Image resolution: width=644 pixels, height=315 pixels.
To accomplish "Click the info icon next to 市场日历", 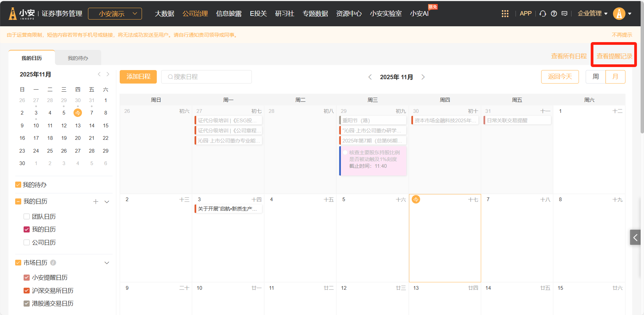I will pyautogui.click(x=53, y=262).
